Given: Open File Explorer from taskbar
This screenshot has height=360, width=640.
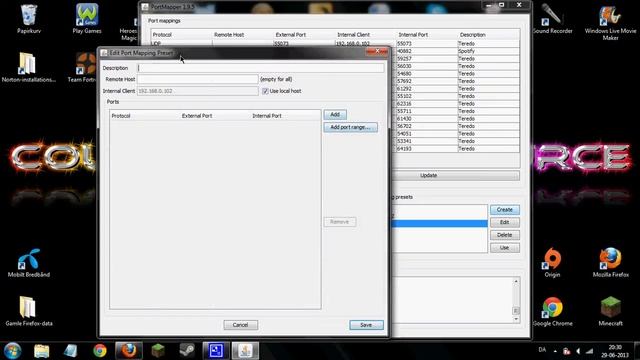Looking at the screenshot, I should 42,351.
